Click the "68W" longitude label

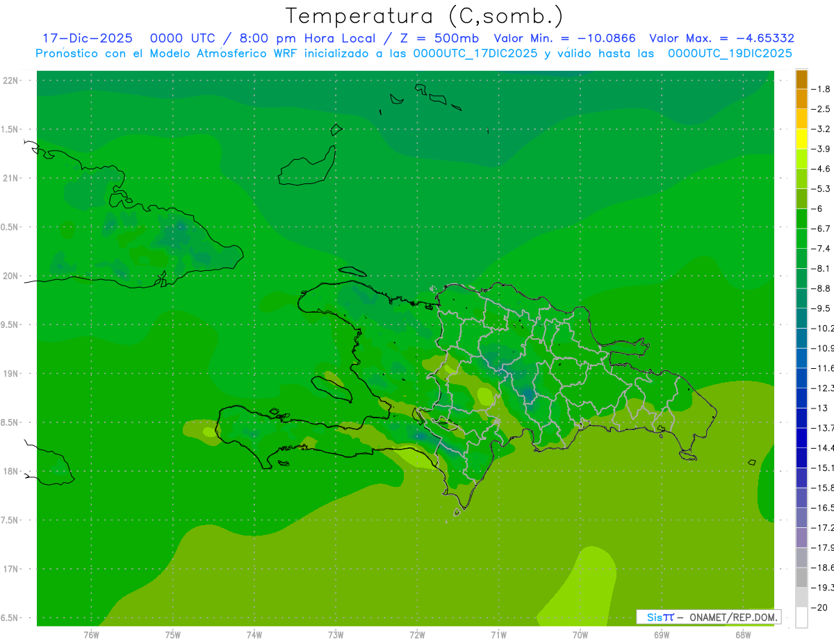[743, 635]
